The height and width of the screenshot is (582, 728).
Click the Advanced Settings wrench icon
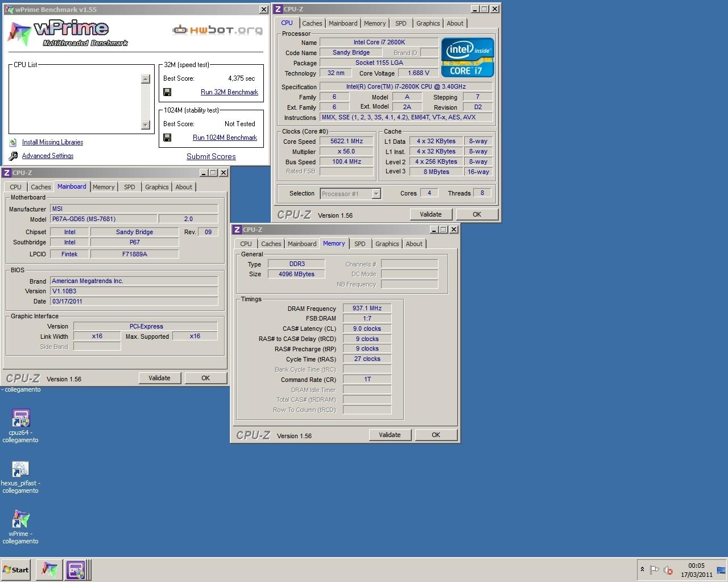(13, 156)
